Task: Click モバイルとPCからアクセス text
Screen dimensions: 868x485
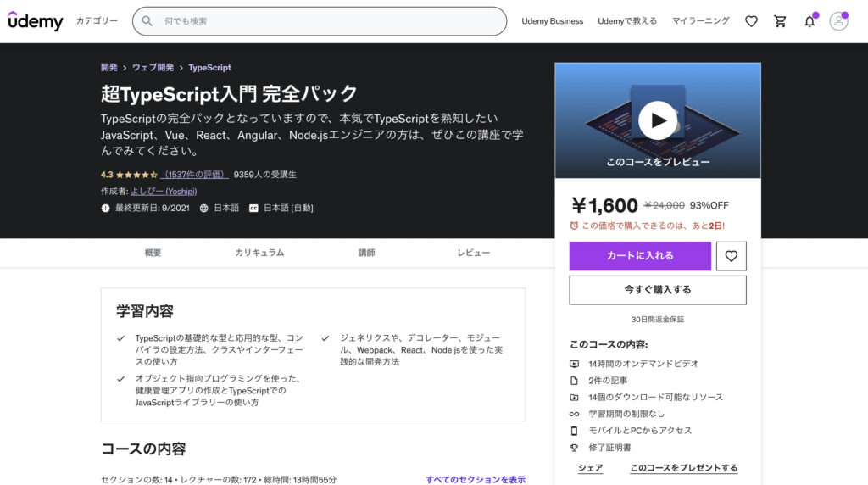Action: coord(640,430)
